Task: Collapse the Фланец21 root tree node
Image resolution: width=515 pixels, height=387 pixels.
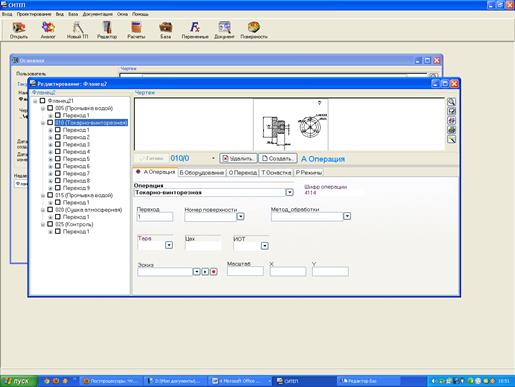Action: pos(35,101)
